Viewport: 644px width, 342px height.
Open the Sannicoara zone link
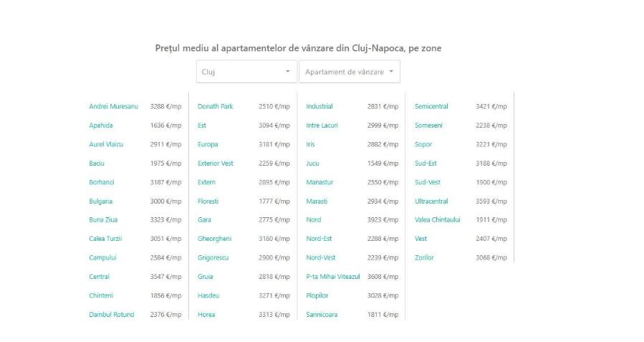point(322,315)
